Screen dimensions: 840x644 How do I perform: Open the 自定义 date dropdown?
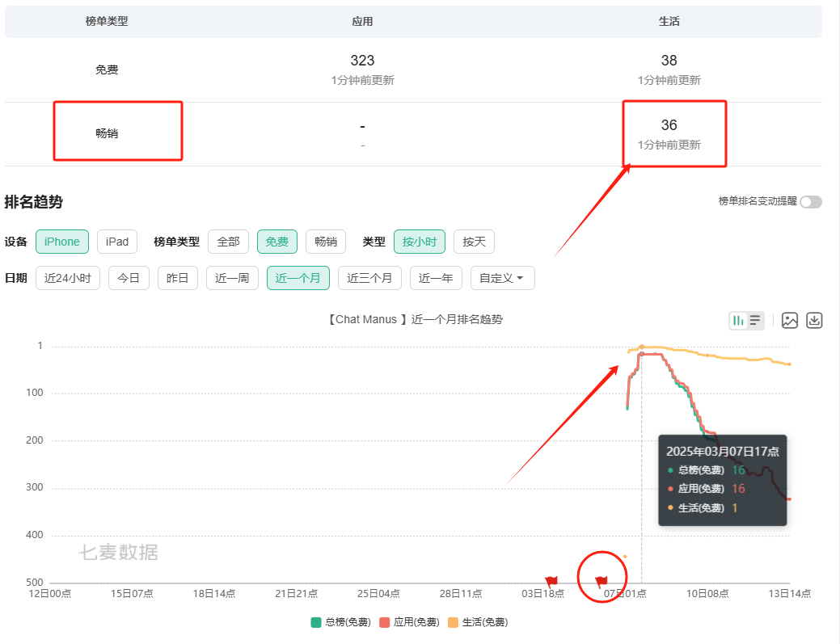tap(502, 278)
